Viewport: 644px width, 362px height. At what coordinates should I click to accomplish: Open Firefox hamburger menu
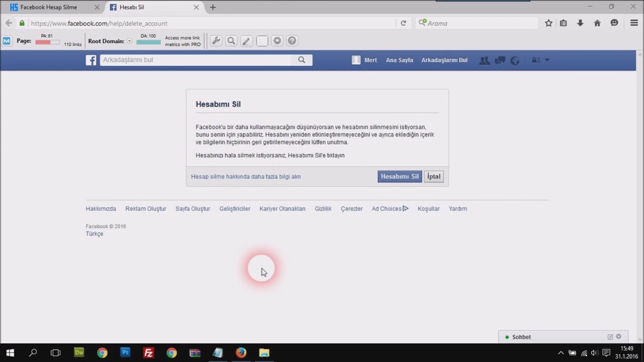[634, 23]
